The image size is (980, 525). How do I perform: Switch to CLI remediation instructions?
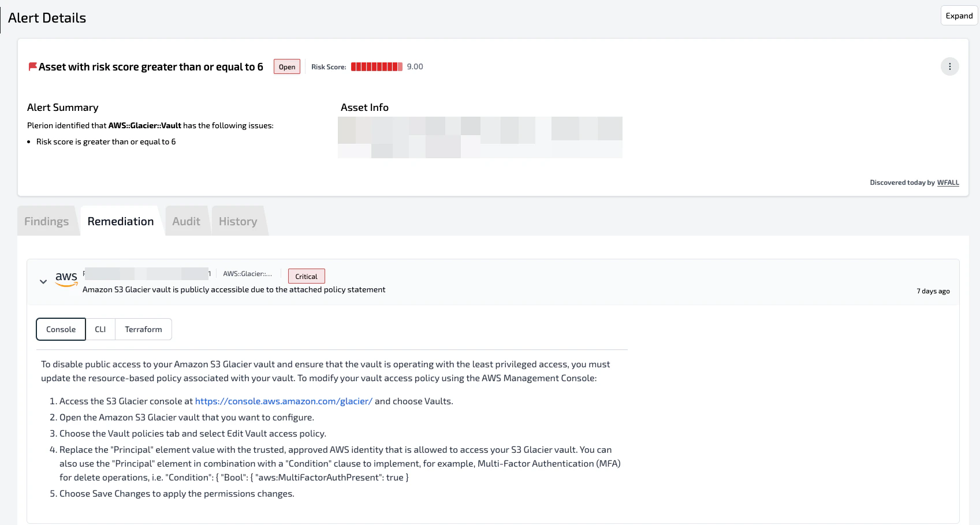click(x=100, y=329)
